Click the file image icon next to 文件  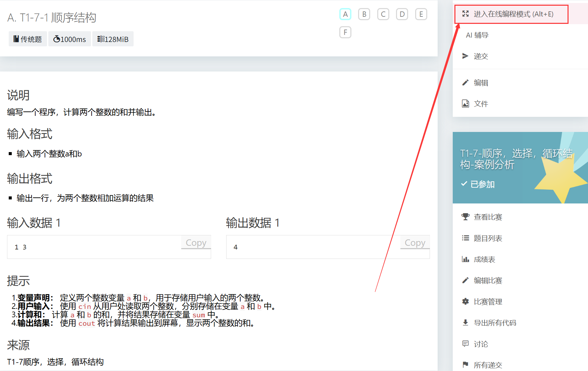(x=465, y=104)
